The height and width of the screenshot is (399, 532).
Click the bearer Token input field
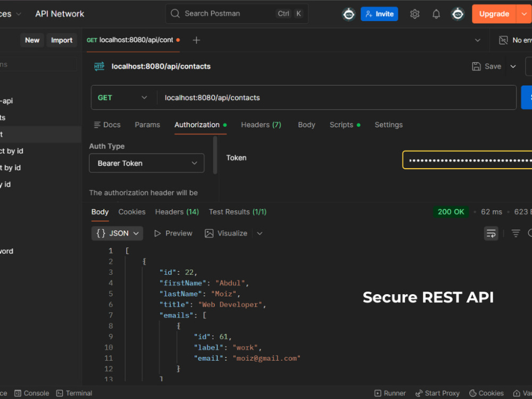pyautogui.click(x=467, y=160)
